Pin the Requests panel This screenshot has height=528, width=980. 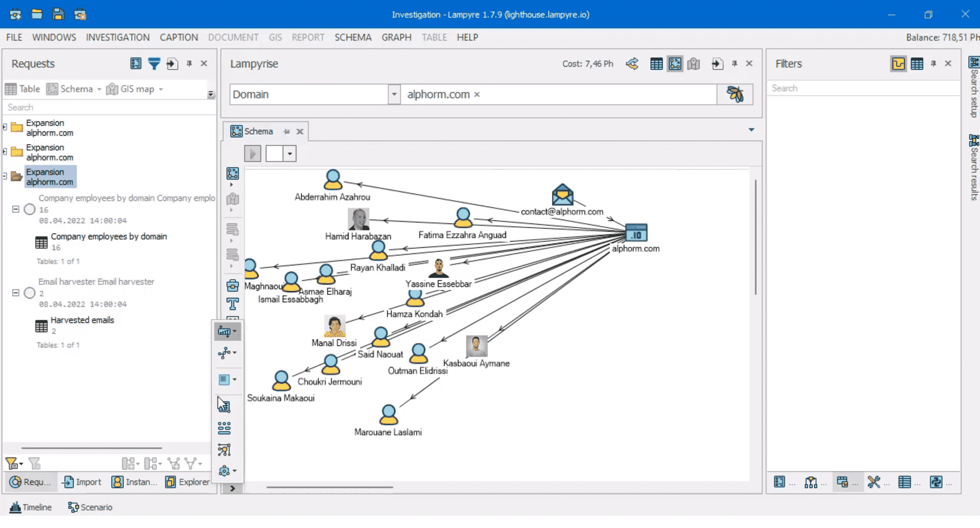(189, 63)
